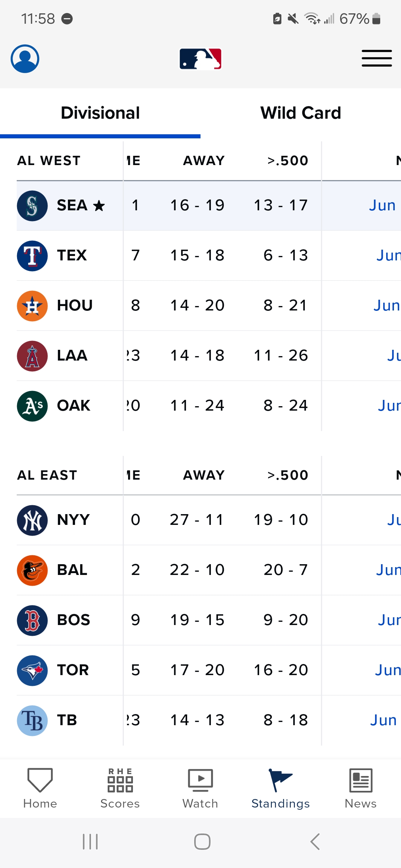Tap the Blue Jays logo
The height and width of the screenshot is (868, 401).
pos(32,671)
